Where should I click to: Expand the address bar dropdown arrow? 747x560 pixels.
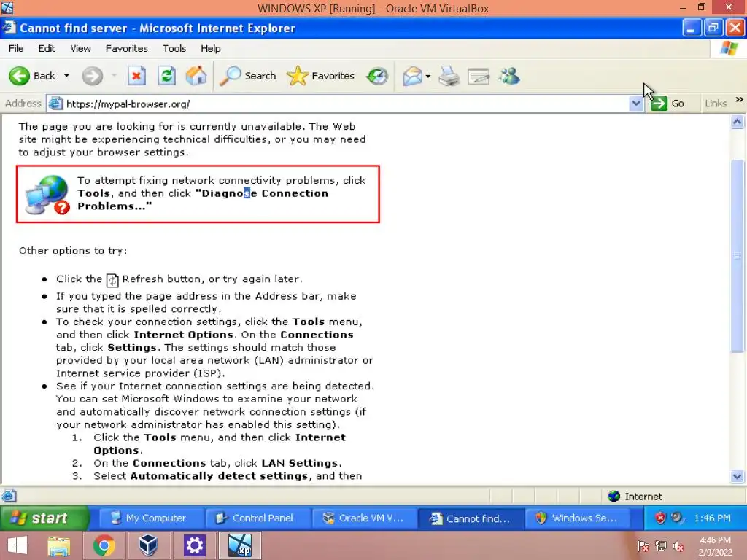(636, 104)
